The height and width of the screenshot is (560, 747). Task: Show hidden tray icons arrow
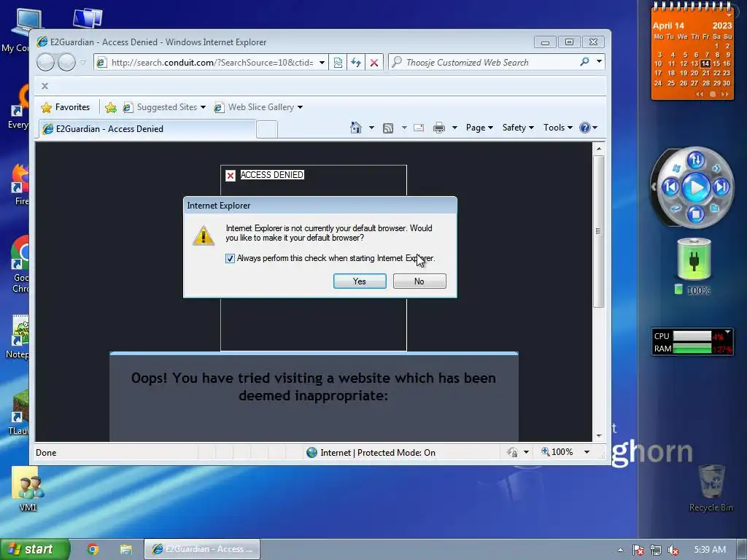click(x=620, y=550)
